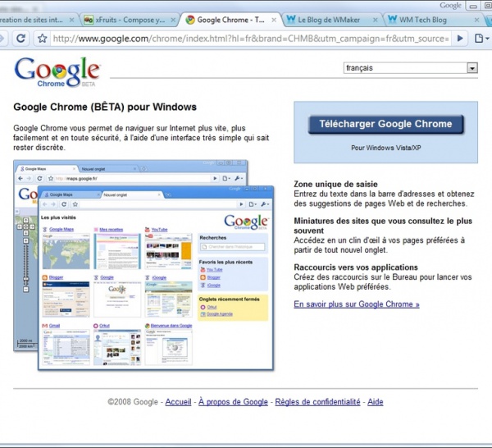Bookmark this page with the star icon
Screen dimensions: 492x448
pyautogui.click(x=43, y=39)
